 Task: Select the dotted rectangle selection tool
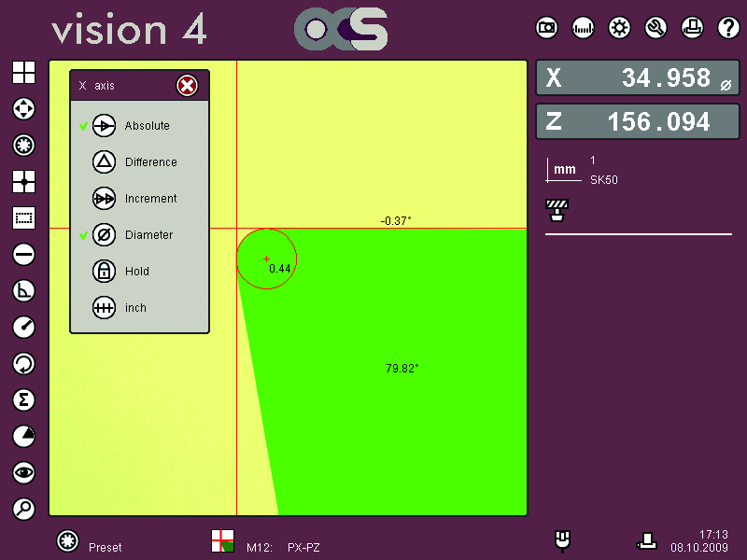tap(23, 218)
